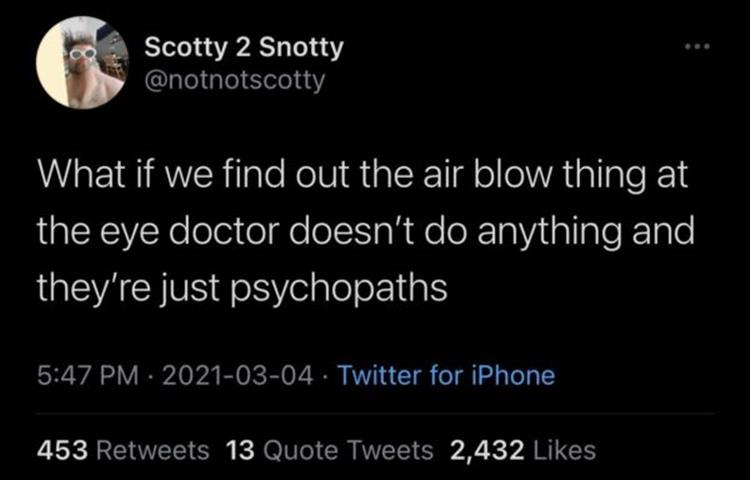View the 13 Quote Tweets list
The image size is (750, 480).
[329, 450]
